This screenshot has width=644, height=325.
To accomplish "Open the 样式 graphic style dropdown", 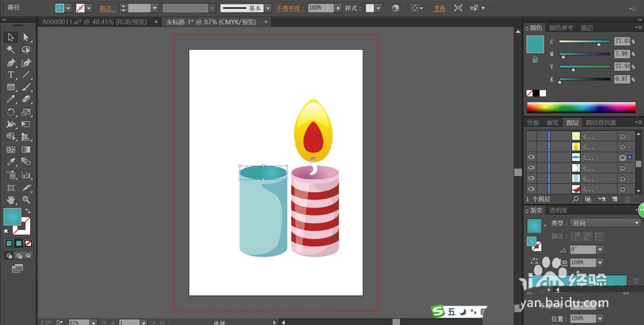I will tap(378, 8).
